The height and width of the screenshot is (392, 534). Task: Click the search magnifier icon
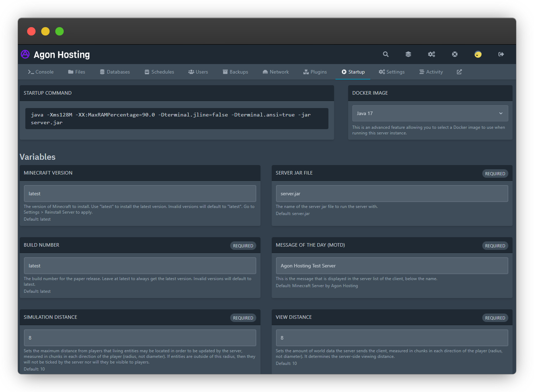point(386,54)
